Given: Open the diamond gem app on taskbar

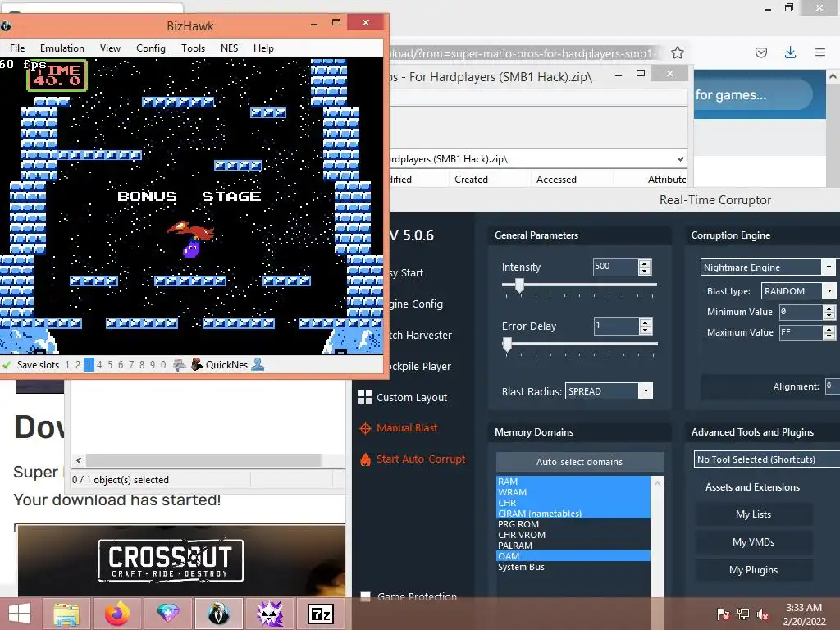Looking at the screenshot, I should click(167, 614).
